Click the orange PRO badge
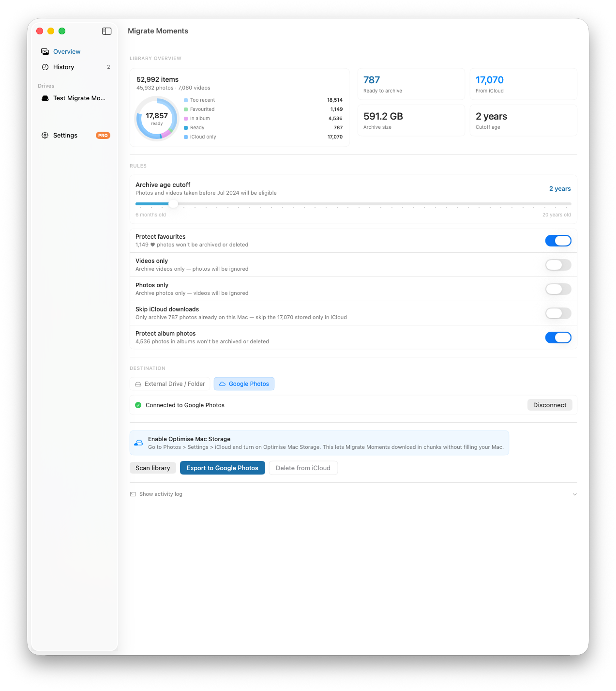Screen dimensions: 616x691 (x=103, y=136)
